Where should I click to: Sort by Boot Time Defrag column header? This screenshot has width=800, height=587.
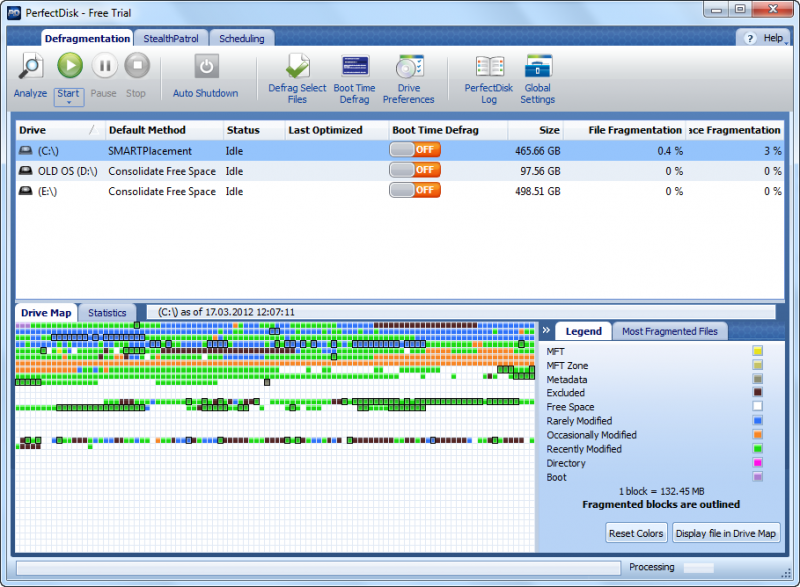pyautogui.click(x=448, y=130)
